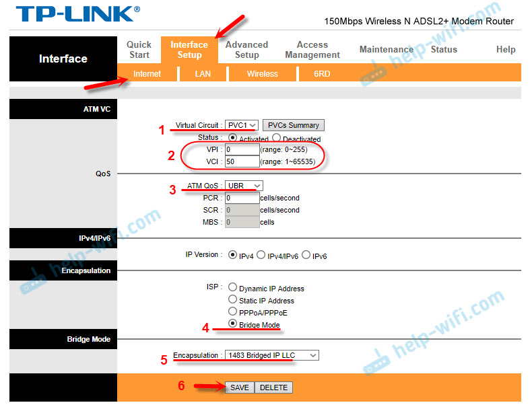Open the ATM QoS UBR dropdown

click(x=244, y=186)
